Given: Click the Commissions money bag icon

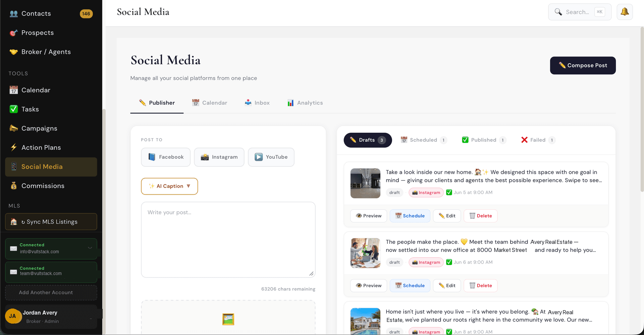Looking at the screenshot, I should point(14,186).
